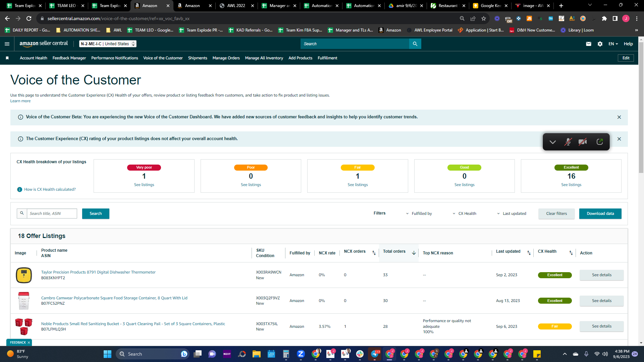This screenshot has height=362, width=644.
Task: Expand the Last updated filter
Action: point(512,214)
